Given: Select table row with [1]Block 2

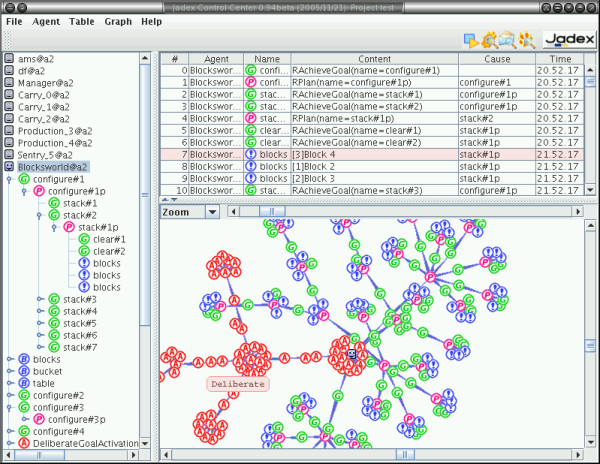Looking at the screenshot, I should point(372,166).
